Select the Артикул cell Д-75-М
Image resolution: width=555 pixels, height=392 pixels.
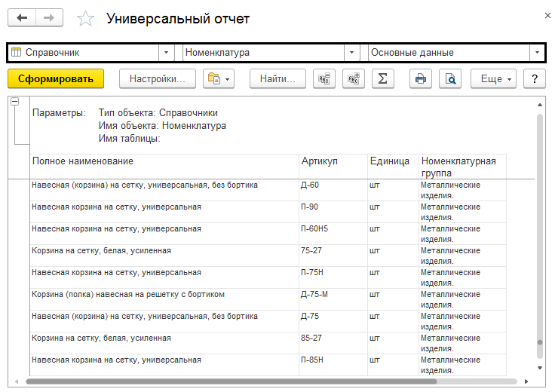[x=315, y=294]
